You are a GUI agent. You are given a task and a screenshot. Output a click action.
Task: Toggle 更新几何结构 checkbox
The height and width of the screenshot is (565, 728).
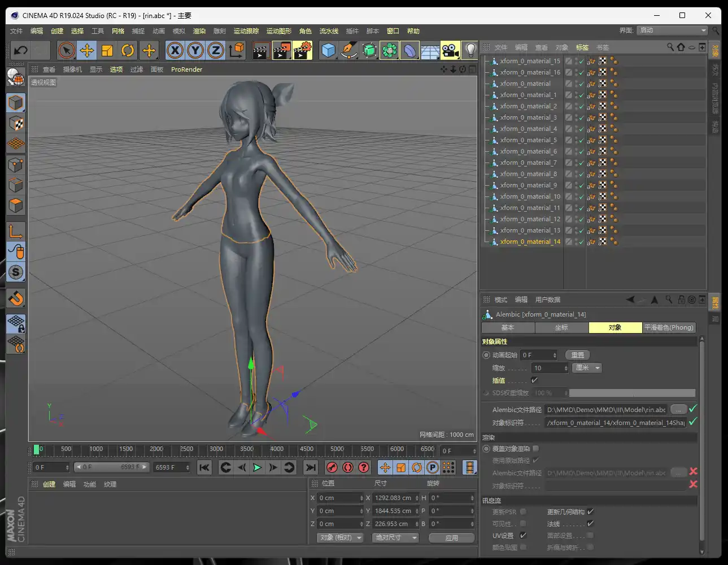click(590, 511)
